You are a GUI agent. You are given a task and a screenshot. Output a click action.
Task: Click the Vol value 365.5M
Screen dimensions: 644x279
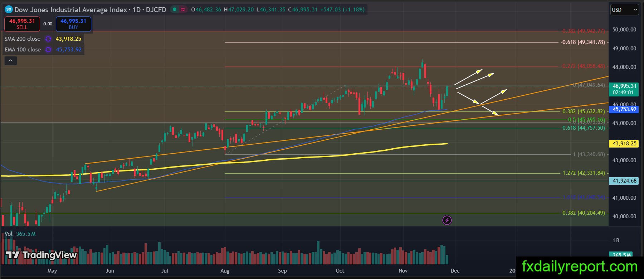coord(26,234)
